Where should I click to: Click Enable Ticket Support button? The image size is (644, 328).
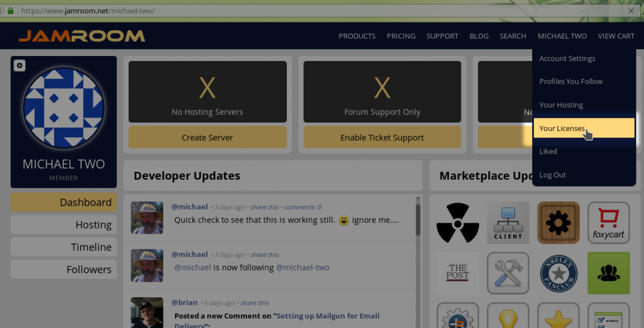tap(382, 137)
